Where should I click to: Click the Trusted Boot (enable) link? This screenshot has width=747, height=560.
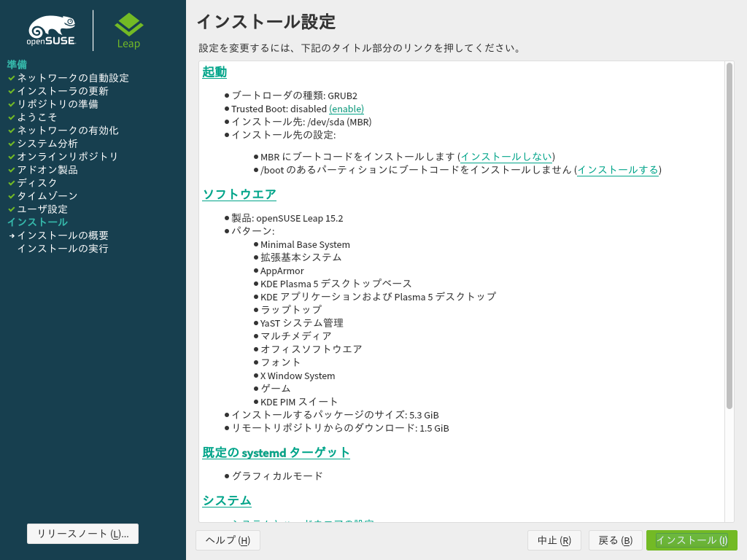click(x=347, y=109)
